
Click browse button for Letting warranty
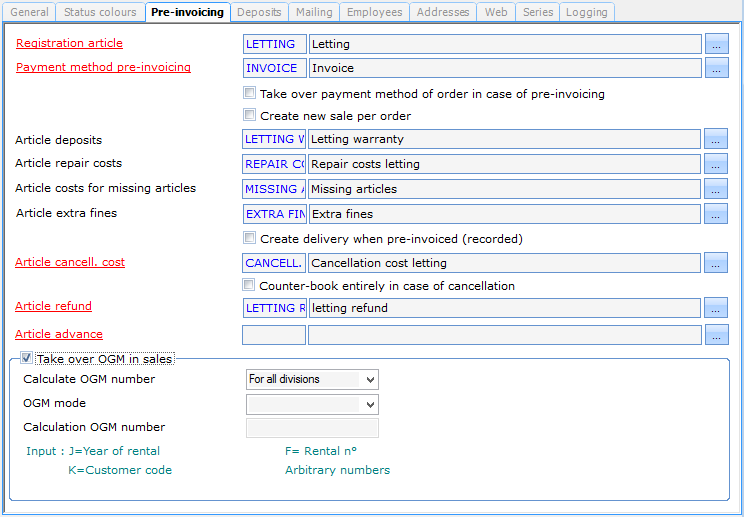click(716, 140)
